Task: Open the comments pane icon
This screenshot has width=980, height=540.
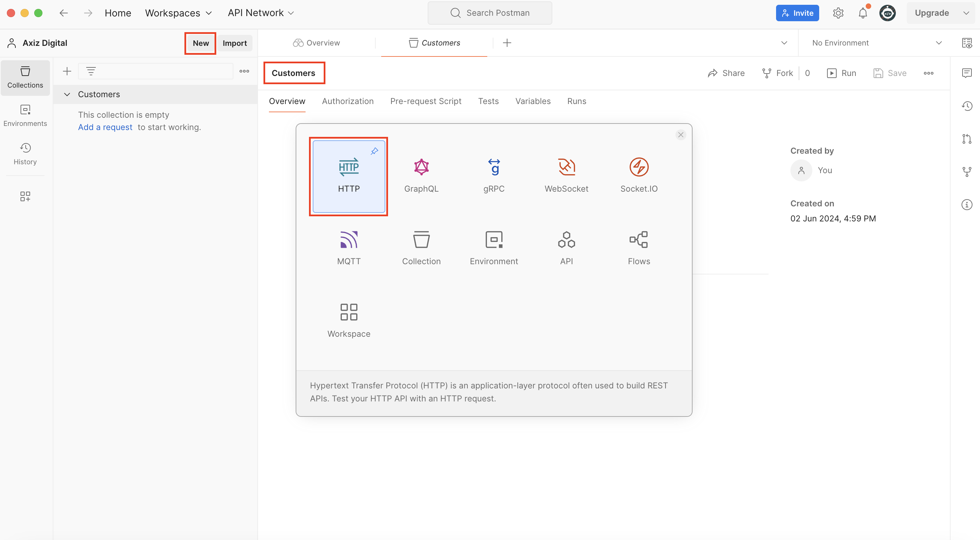Action: tap(967, 73)
